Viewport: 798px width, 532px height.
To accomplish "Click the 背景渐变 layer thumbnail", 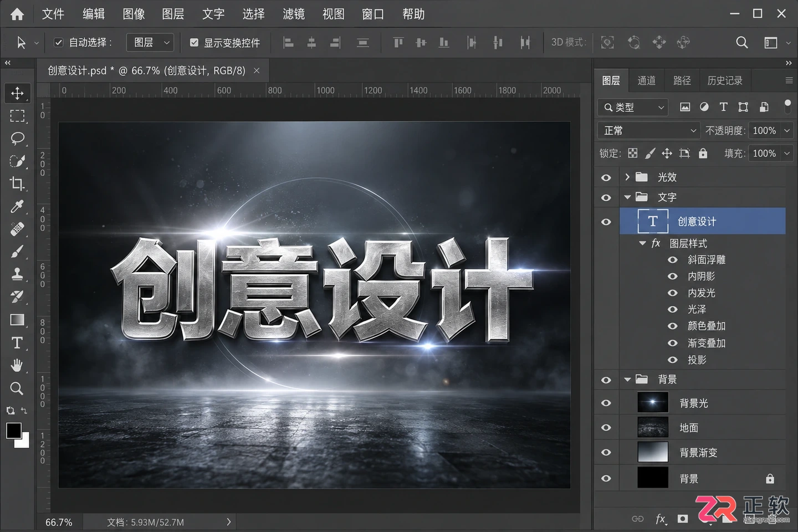I will coord(653,452).
